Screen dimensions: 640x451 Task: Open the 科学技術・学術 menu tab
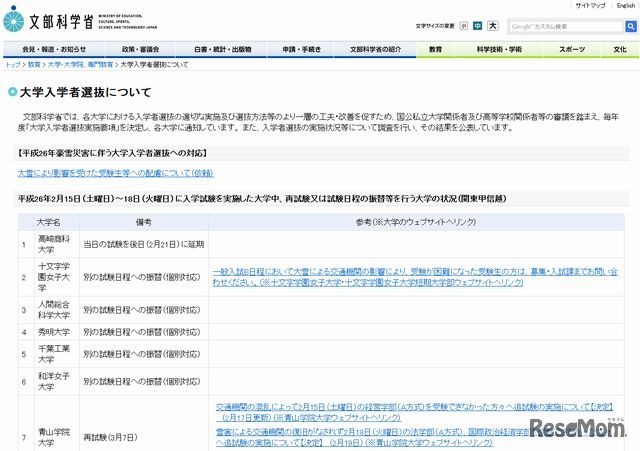[499, 49]
